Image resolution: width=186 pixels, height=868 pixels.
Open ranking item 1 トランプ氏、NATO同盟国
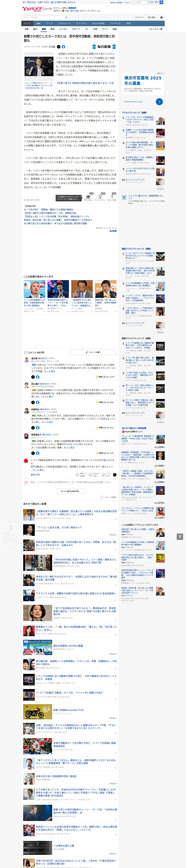click(x=140, y=120)
